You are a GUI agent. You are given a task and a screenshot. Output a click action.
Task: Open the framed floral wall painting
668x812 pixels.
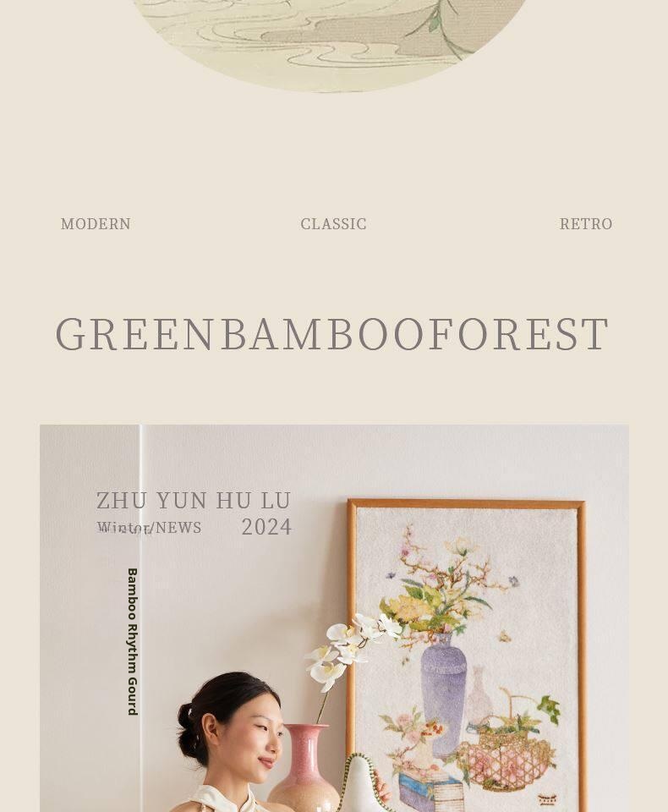(x=467, y=655)
